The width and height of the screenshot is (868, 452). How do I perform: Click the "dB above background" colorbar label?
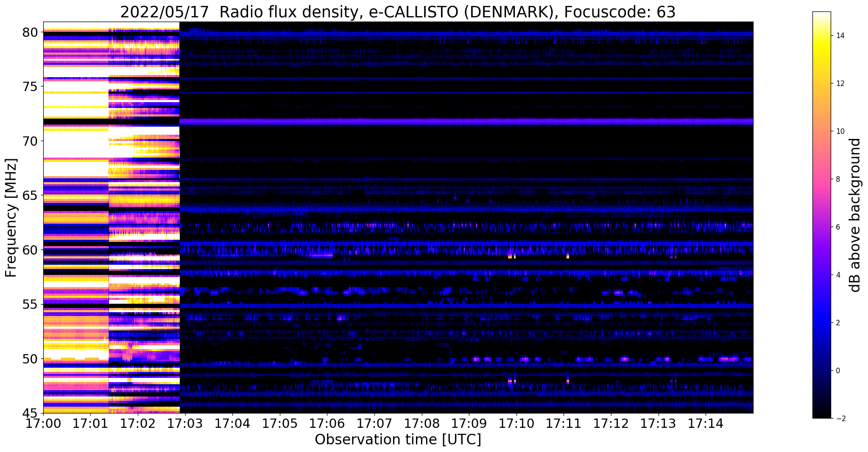[x=855, y=215]
